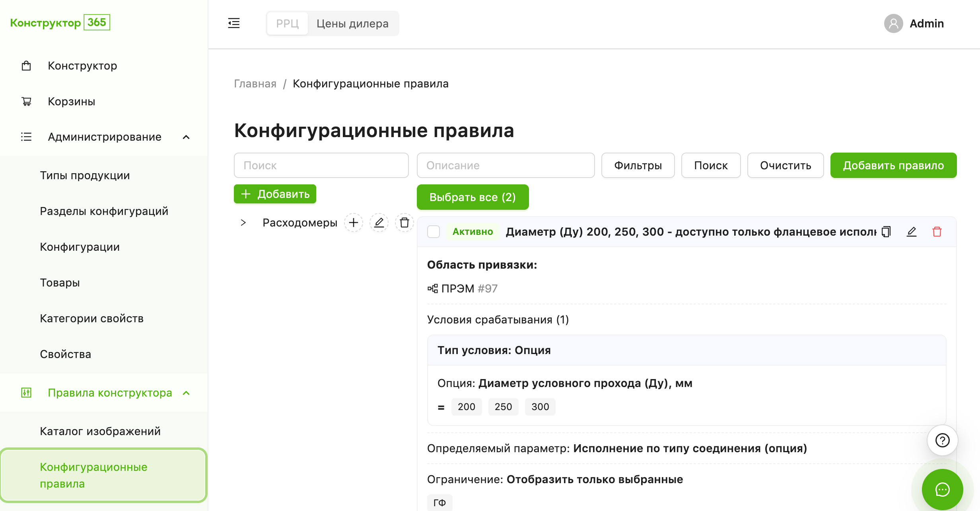Click the Поиск button
This screenshot has height=511, width=980.
[x=711, y=165]
